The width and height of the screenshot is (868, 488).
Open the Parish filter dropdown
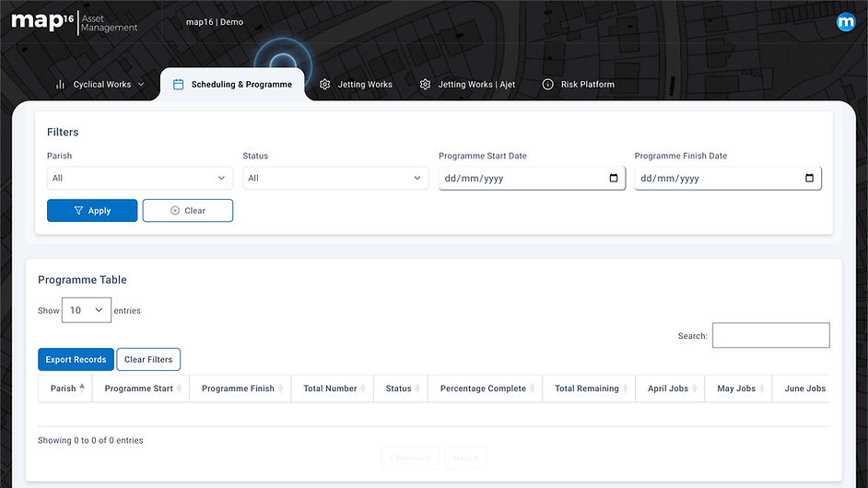click(x=139, y=178)
